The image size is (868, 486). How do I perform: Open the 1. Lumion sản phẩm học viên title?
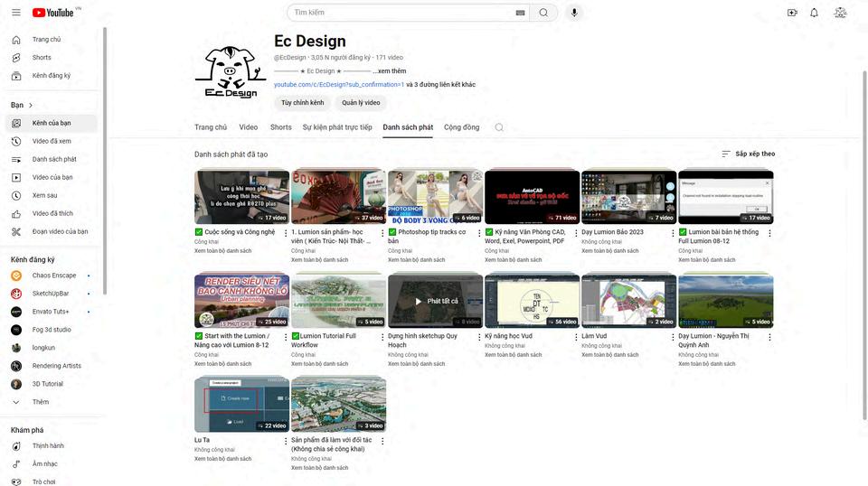pyautogui.click(x=331, y=237)
